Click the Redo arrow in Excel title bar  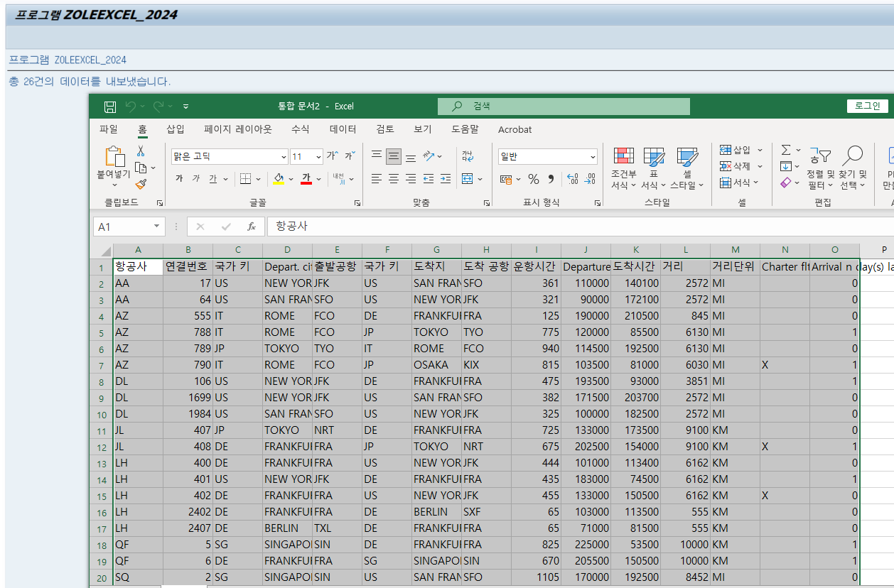[x=158, y=107]
